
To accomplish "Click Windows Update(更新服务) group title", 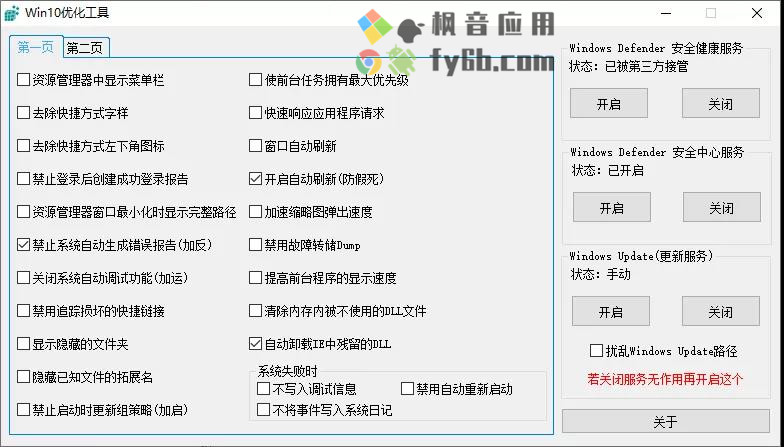I will [641, 256].
